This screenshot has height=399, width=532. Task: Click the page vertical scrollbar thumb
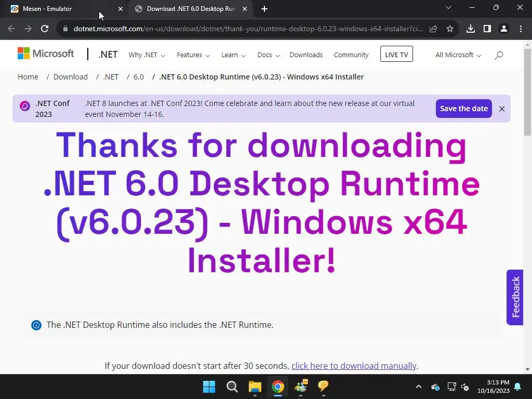[527, 92]
